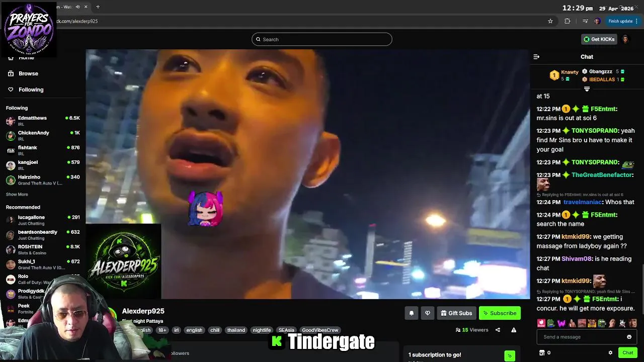644x362 pixels.
Task: Open the Hairzinho channel in the sidebar
Action: pyautogui.click(x=43, y=179)
